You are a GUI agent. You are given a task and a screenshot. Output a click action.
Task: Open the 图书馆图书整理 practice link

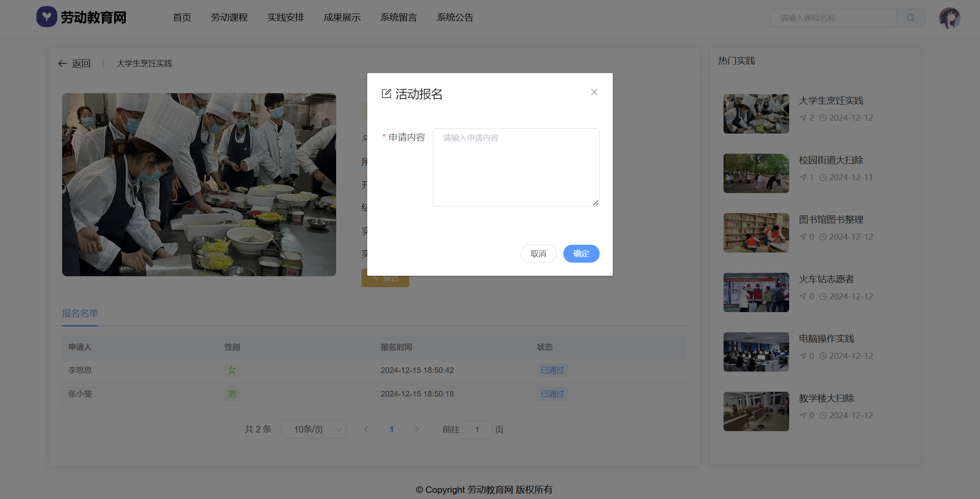[x=831, y=220]
